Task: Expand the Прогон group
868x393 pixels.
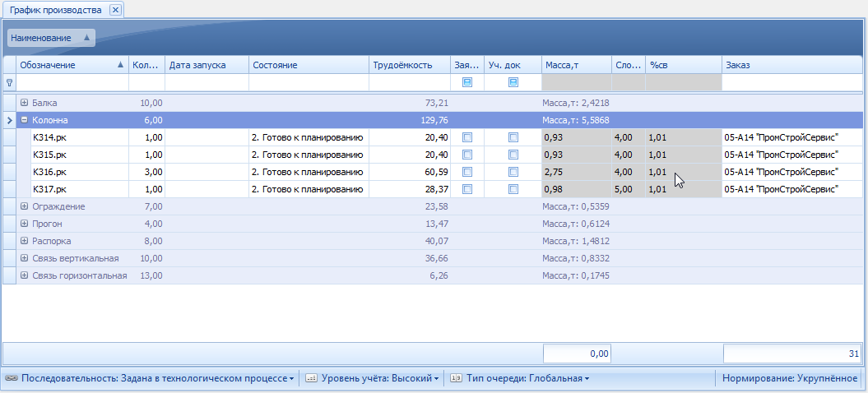Action: click(x=25, y=224)
